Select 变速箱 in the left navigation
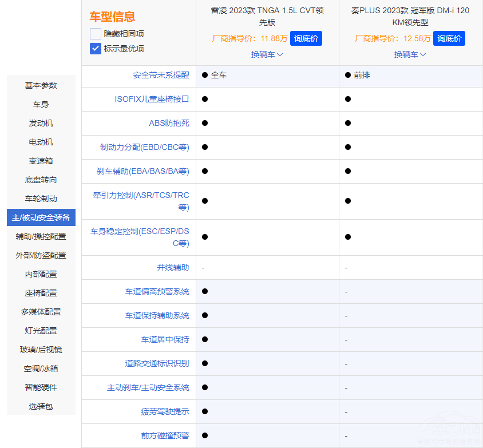Viewport: 483px width, 448px height. (x=41, y=161)
